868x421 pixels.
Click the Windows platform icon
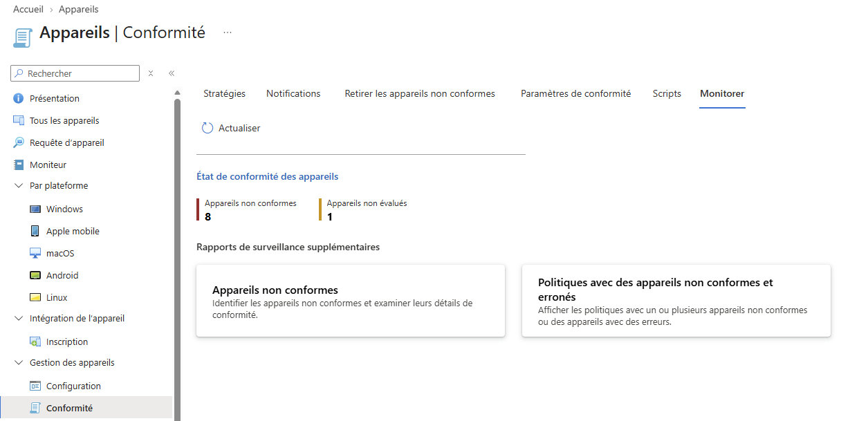click(x=35, y=209)
